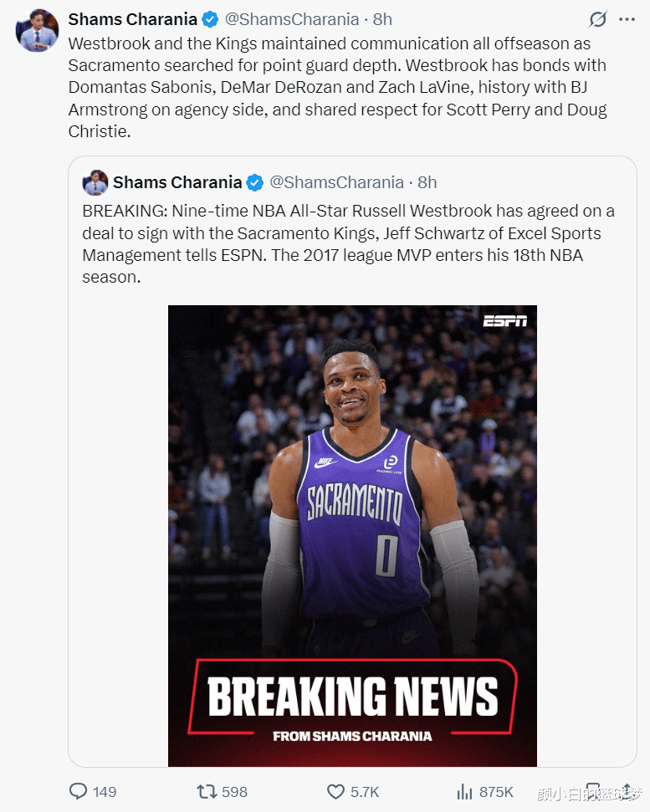Image resolution: width=650 pixels, height=812 pixels.
Task: Click the Shams Charania name in main tweet
Action: click(132, 20)
